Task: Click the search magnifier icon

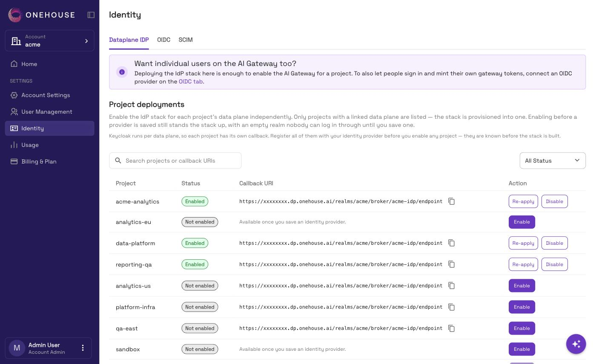Action: point(118,161)
